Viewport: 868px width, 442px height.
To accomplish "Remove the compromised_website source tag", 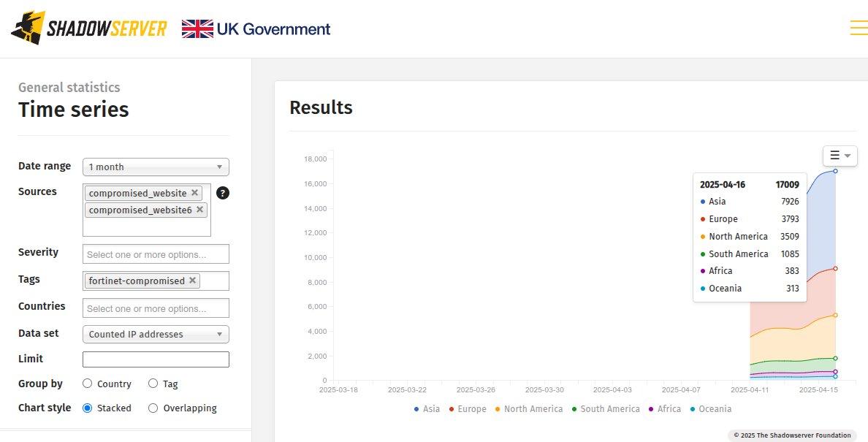I will click(195, 193).
